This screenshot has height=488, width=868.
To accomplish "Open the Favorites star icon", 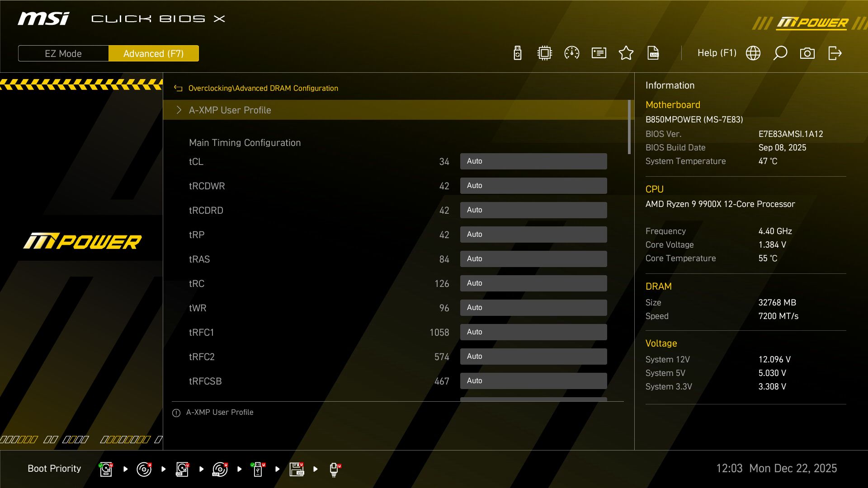I will click(626, 53).
